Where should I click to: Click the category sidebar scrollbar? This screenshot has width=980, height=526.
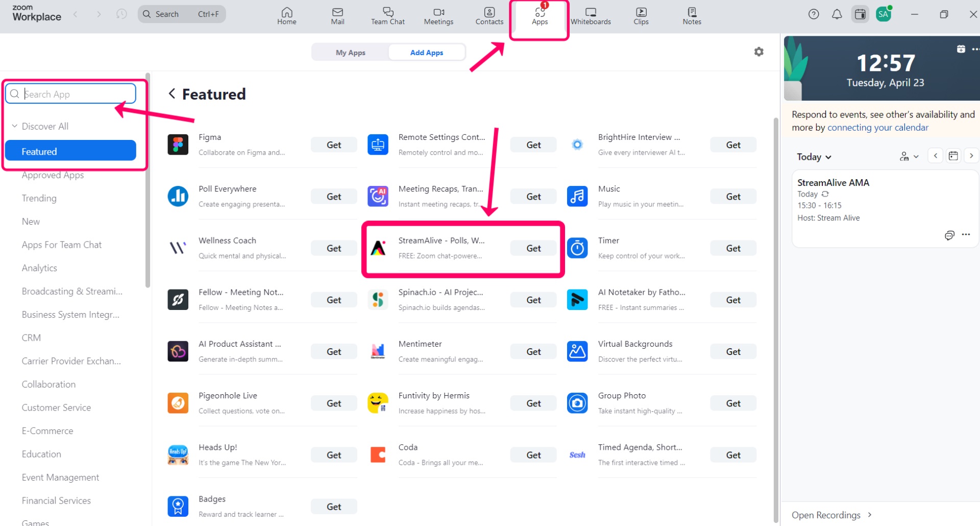point(148,181)
